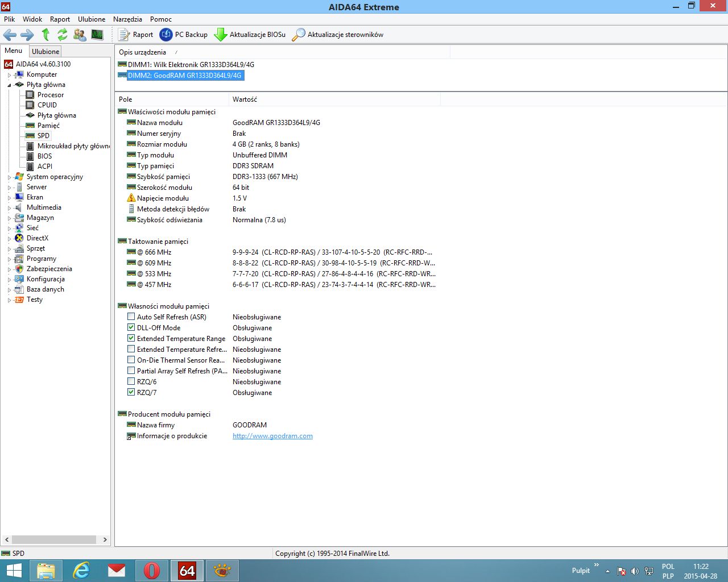728x582 pixels.
Task: Toggle the On-Die Thermal Sensor checkbox
Action: (x=131, y=360)
